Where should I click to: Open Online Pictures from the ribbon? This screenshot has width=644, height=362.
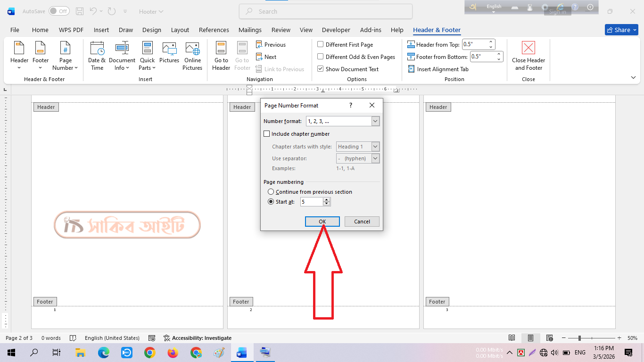pyautogui.click(x=192, y=56)
